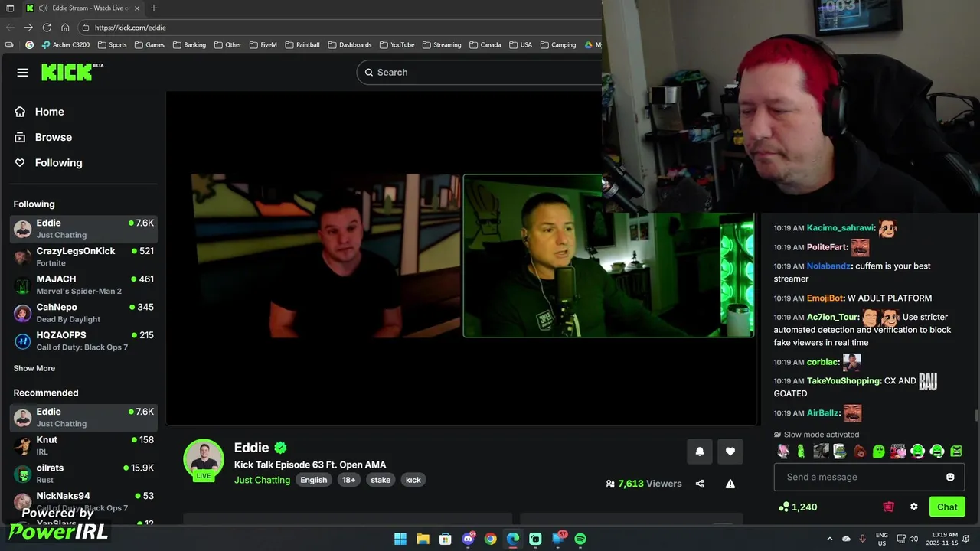Open Google Chrome from the taskbar

point(490,539)
